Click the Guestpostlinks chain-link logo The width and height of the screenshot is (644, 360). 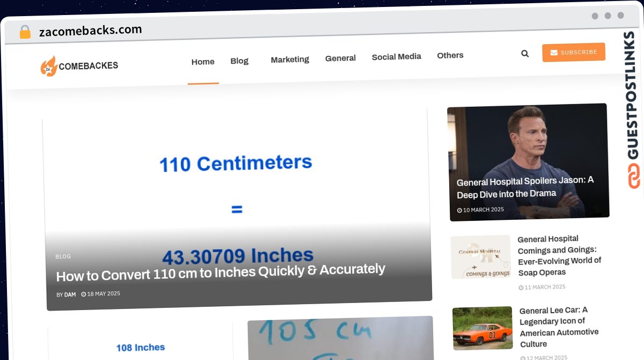(633, 176)
